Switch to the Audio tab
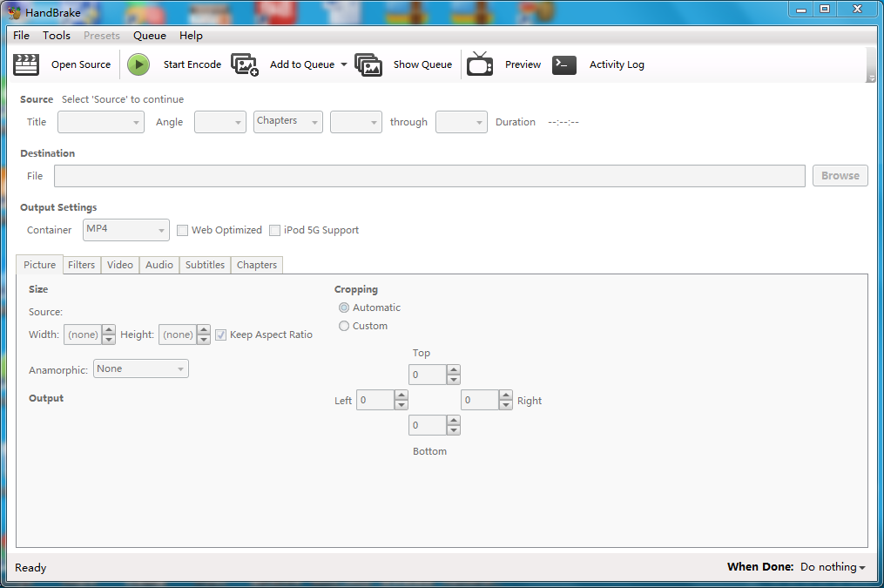The height and width of the screenshot is (588, 884). click(159, 265)
